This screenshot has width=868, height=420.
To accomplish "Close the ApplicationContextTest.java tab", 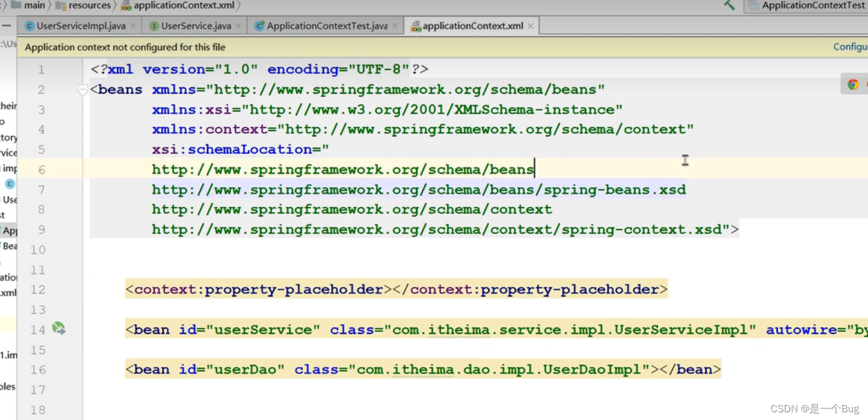I will pos(395,26).
